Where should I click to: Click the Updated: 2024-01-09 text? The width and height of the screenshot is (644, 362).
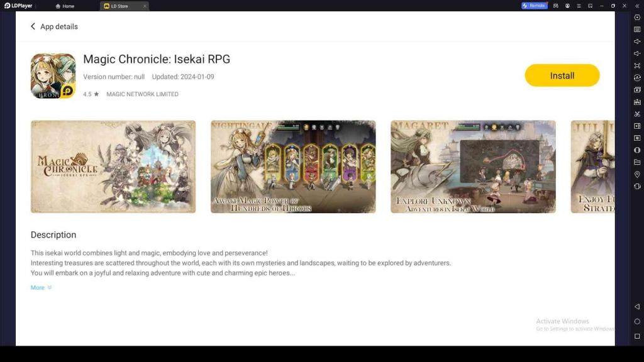coord(183,77)
